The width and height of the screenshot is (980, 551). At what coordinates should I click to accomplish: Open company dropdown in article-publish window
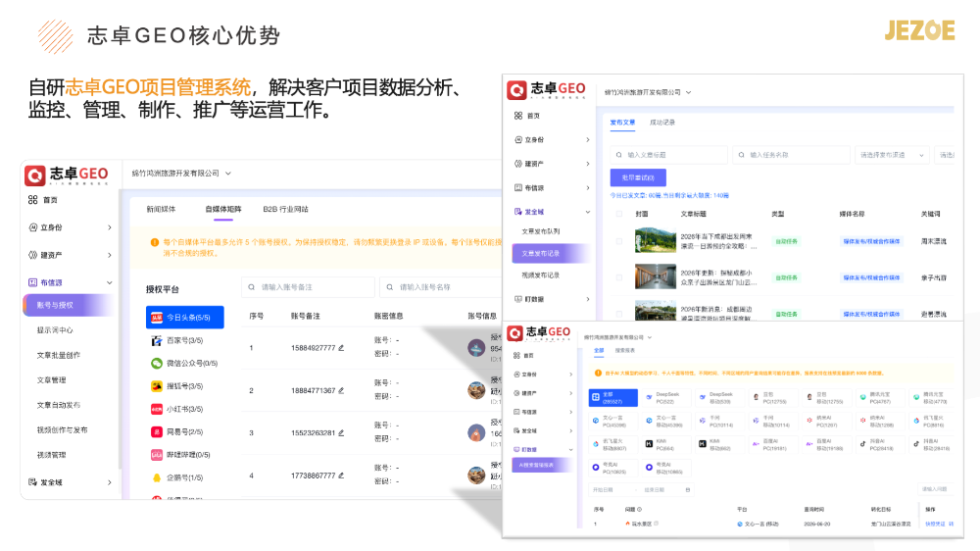point(648,92)
